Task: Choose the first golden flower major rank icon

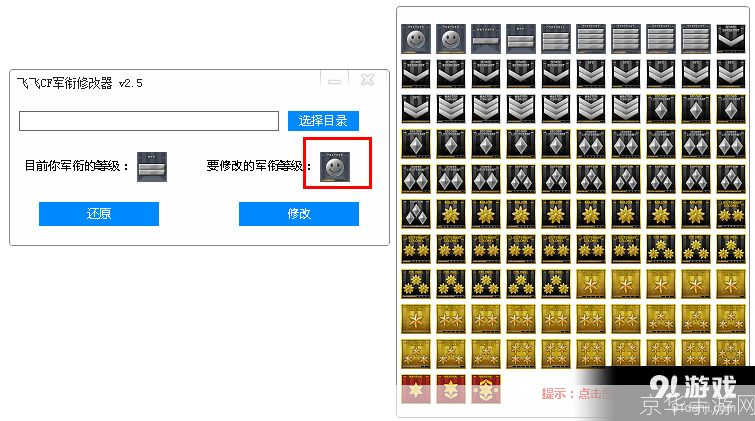Action: pos(451,214)
